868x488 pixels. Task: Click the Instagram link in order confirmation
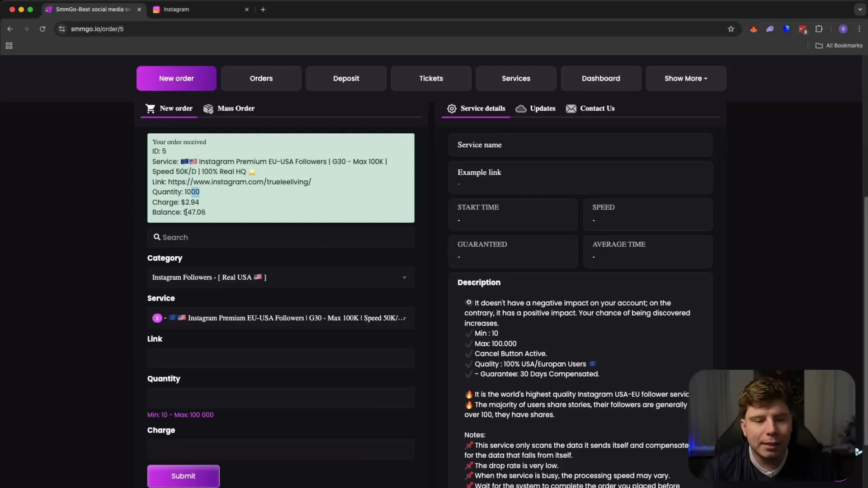239,182
